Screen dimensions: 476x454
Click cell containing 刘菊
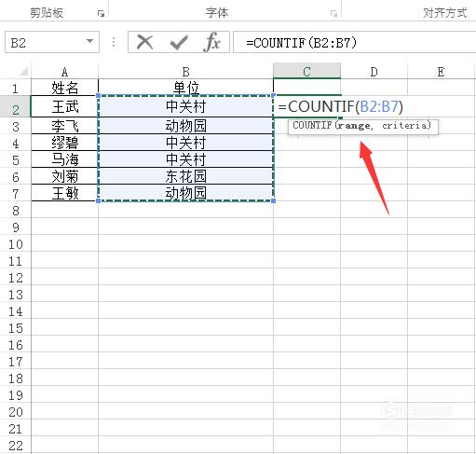click(64, 176)
